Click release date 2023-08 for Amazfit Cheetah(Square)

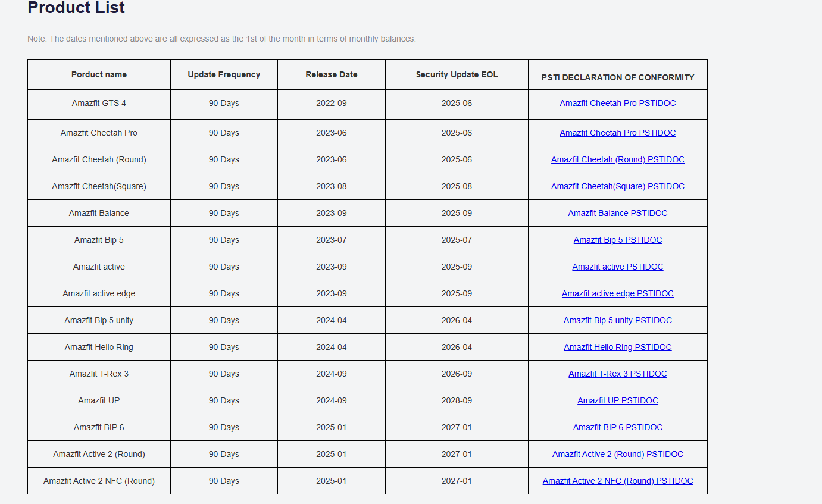pyautogui.click(x=332, y=186)
